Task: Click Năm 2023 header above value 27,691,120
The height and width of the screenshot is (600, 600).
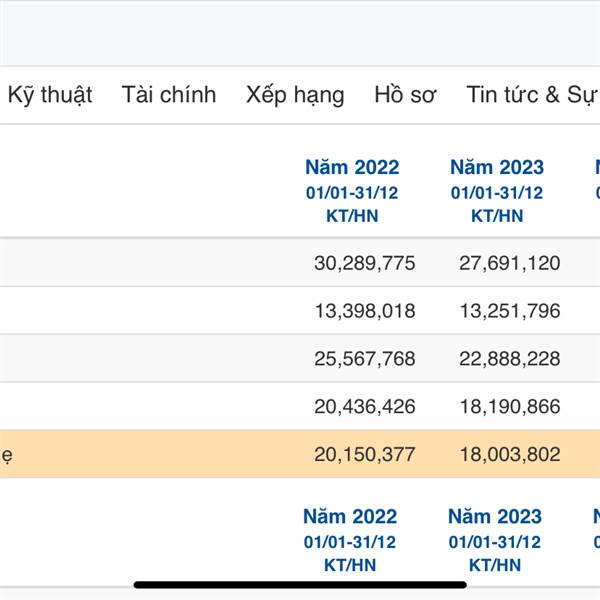Action: point(497,168)
